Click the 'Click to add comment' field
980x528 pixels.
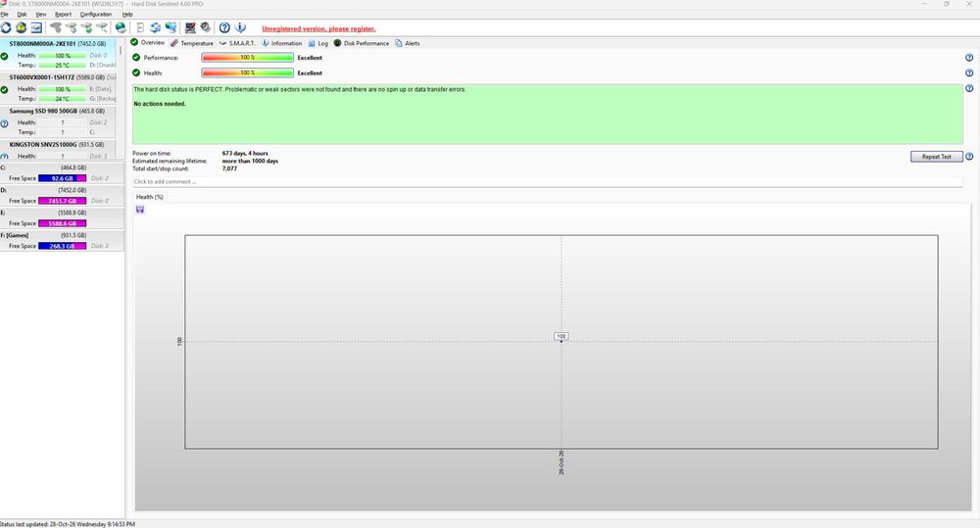click(547, 182)
